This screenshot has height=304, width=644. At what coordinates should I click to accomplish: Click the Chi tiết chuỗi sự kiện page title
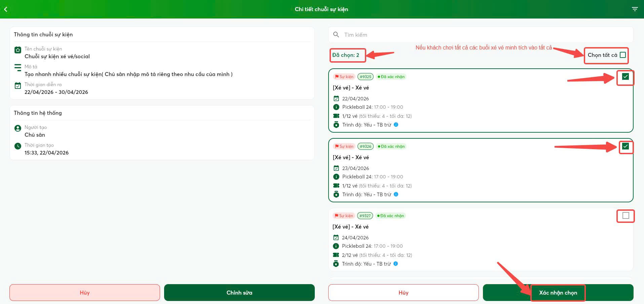point(321,9)
